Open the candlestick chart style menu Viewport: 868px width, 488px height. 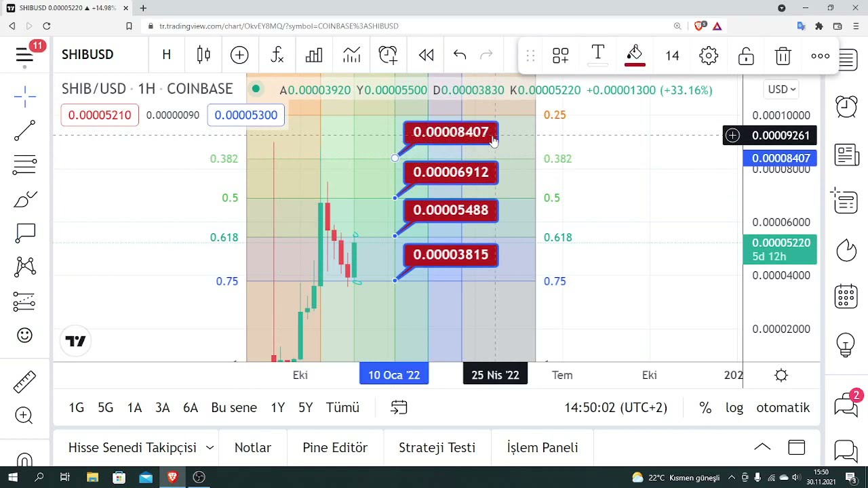tap(203, 55)
